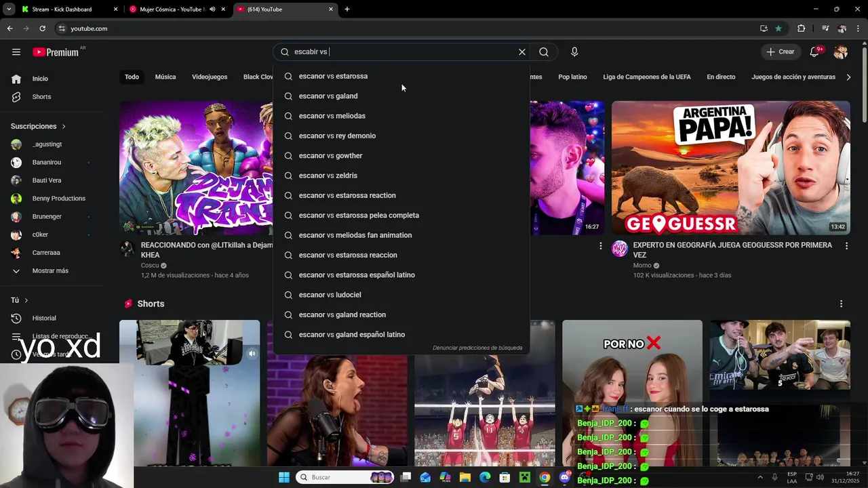Screen dimensions: 868x488
Task: Open the Crear button
Action: point(781,52)
